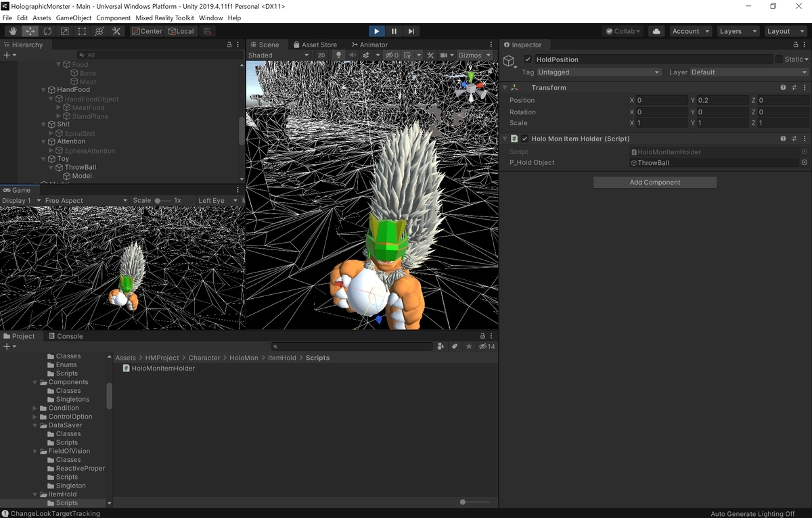Toggle hidden objects visibility in Scene
The height and width of the screenshot is (518, 812).
pyautogui.click(x=392, y=55)
